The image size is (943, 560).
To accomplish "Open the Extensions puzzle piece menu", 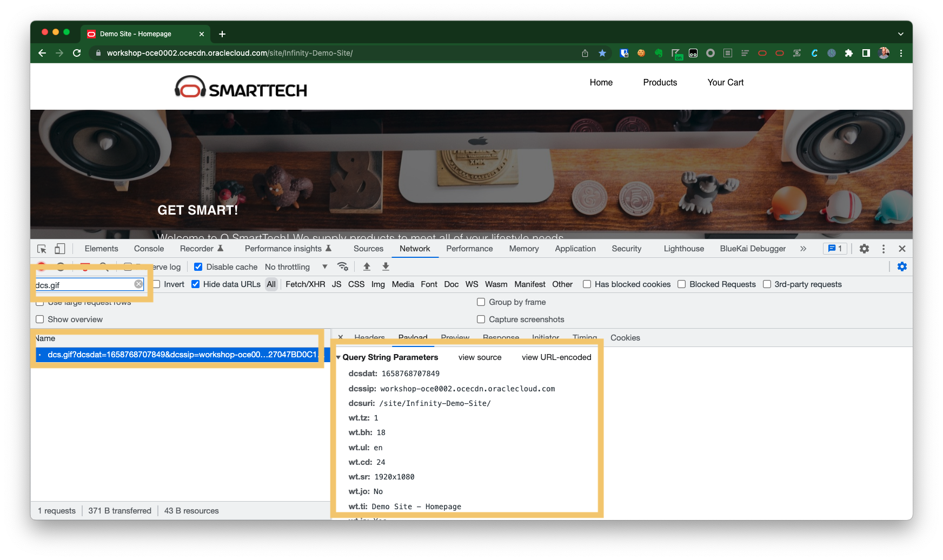I will click(x=849, y=53).
